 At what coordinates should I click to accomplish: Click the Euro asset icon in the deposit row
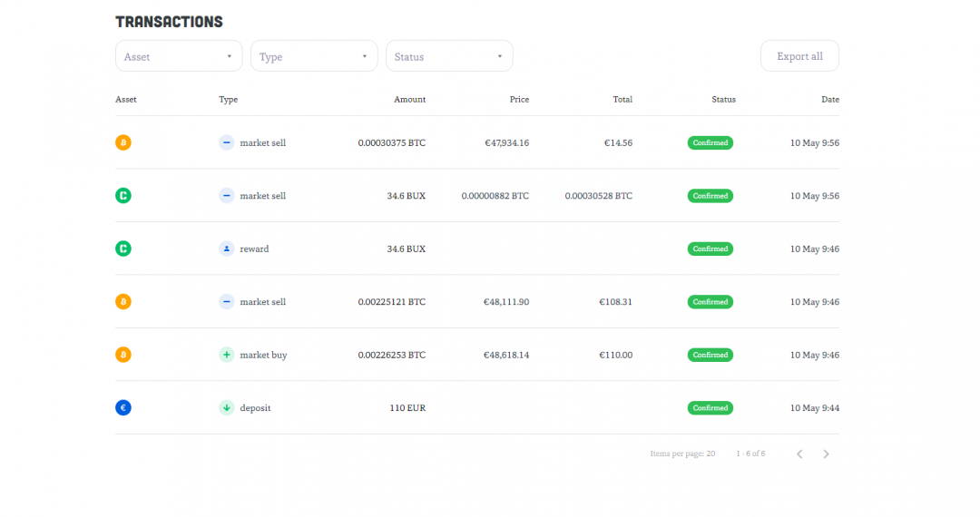pos(123,408)
